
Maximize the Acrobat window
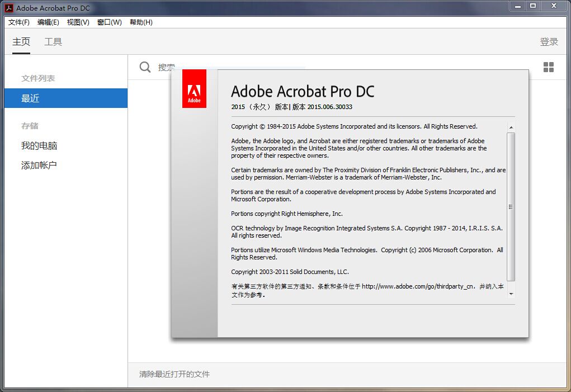click(x=533, y=6)
